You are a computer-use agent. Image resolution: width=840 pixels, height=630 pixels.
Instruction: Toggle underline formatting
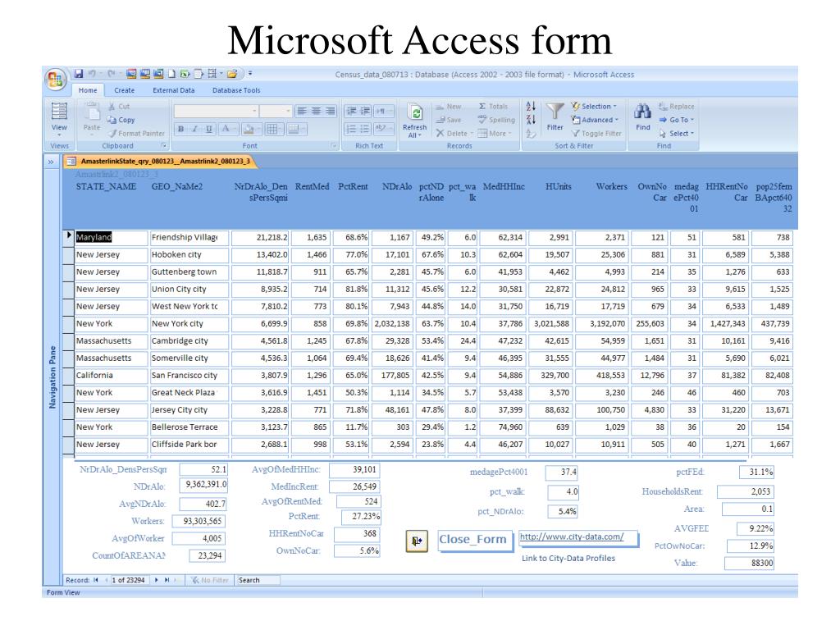[x=209, y=129]
